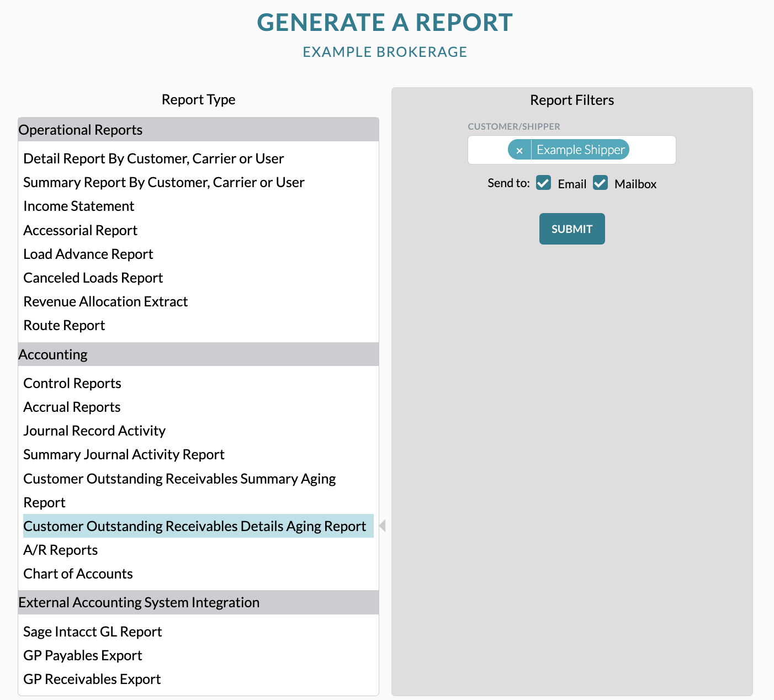The width and height of the screenshot is (774, 700).
Task: Open the Income Statement report
Action: pyautogui.click(x=79, y=206)
